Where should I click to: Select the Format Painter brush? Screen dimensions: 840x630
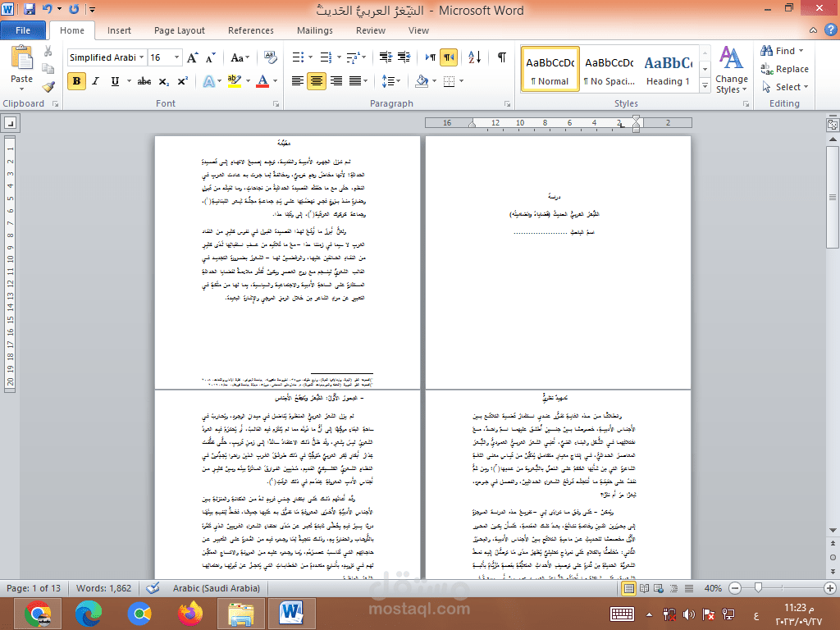point(48,86)
